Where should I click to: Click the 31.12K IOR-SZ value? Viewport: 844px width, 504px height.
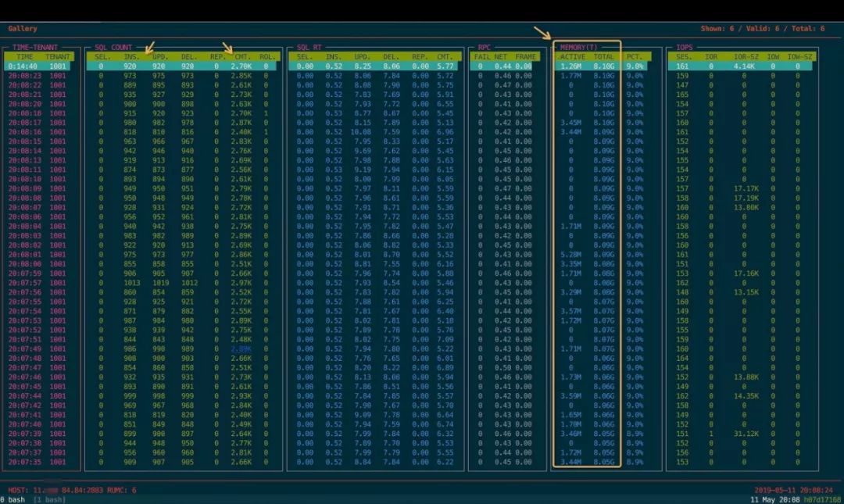click(x=746, y=434)
